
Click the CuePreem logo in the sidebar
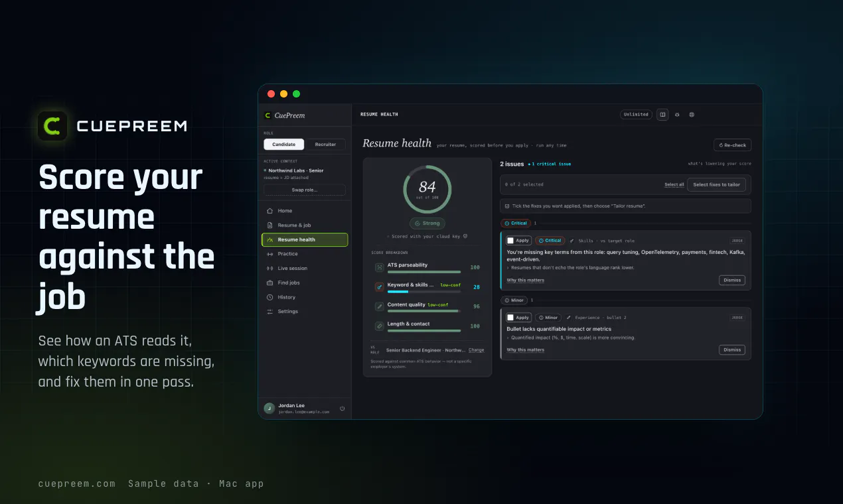(x=268, y=115)
